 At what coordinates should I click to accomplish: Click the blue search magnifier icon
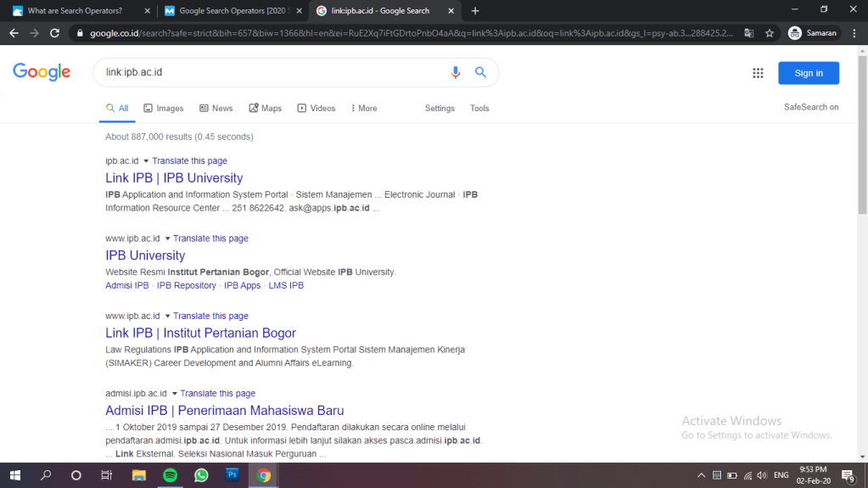click(x=480, y=73)
